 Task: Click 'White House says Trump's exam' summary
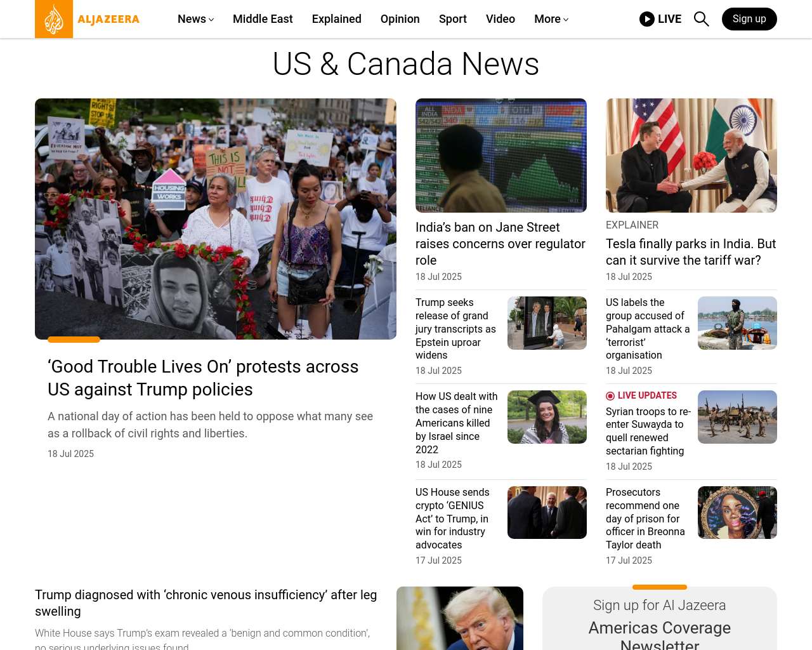202,639
